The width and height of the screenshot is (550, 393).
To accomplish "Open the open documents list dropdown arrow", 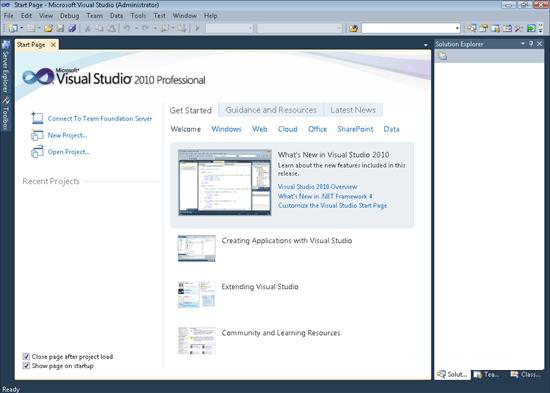I will click(425, 45).
